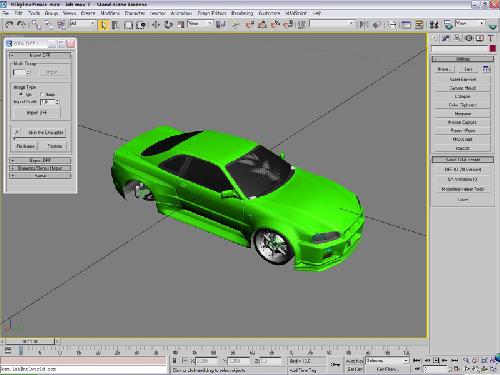Open Select by Name dialog icon
This screenshot has height=375, width=500.
pos(116,25)
